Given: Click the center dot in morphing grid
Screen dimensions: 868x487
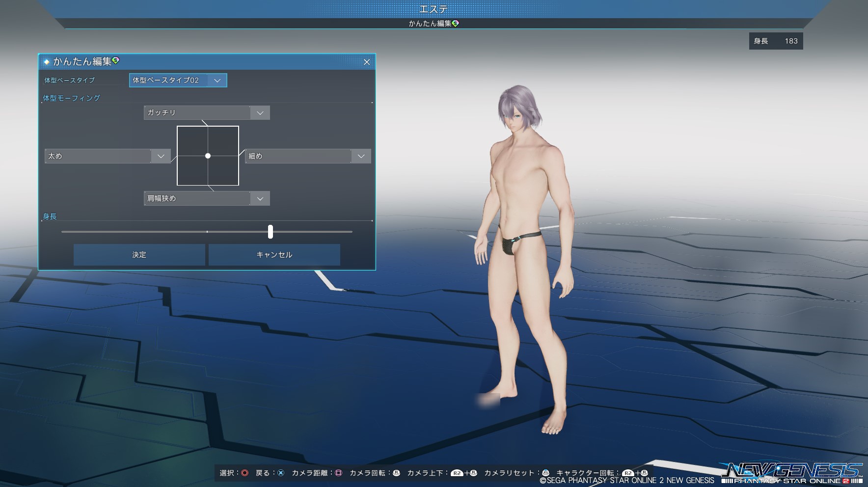Looking at the screenshot, I should click(x=208, y=156).
